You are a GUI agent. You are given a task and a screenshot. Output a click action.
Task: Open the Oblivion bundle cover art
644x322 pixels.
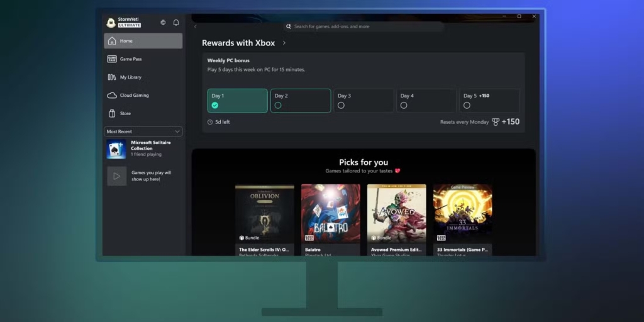(x=265, y=214)
